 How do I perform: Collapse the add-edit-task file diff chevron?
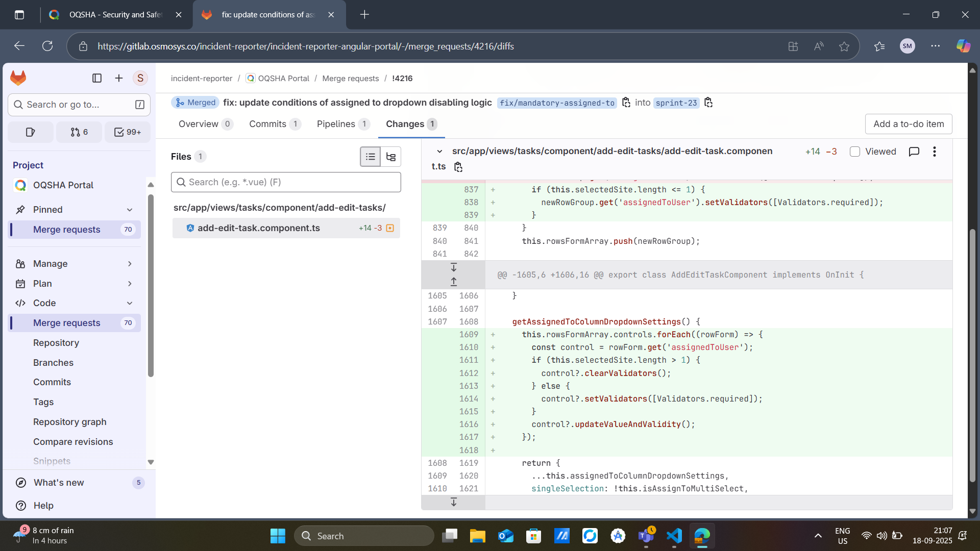(439, 152)
